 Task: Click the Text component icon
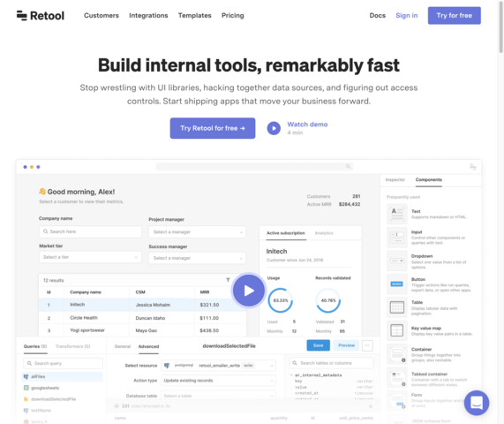pyautogui.click(x=396, y=214)
